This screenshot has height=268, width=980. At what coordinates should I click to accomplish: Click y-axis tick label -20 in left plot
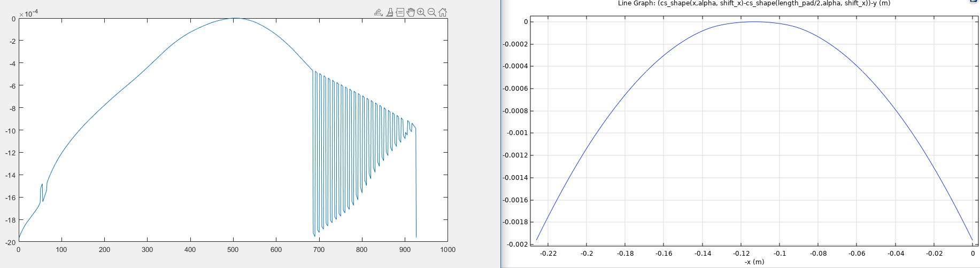[x=10, y=242]
